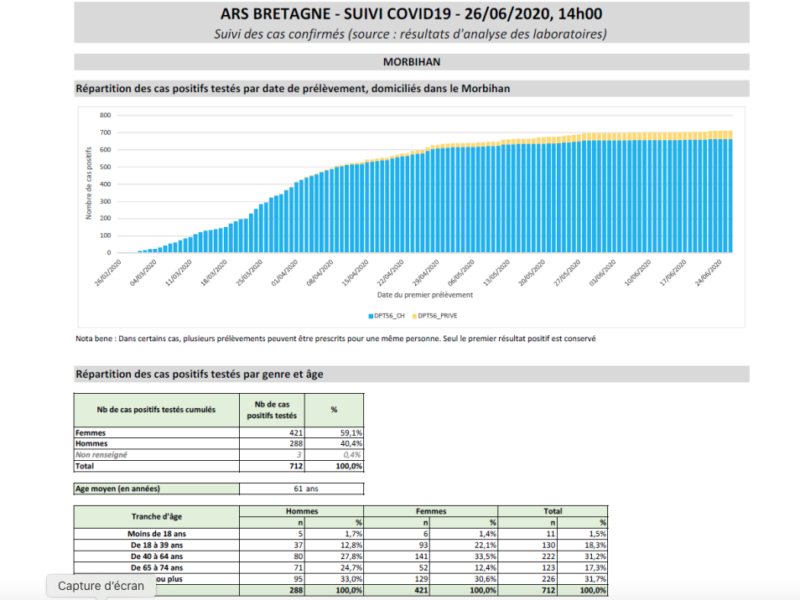Click the Femmes row in the gender table

(x=92, y=433)
